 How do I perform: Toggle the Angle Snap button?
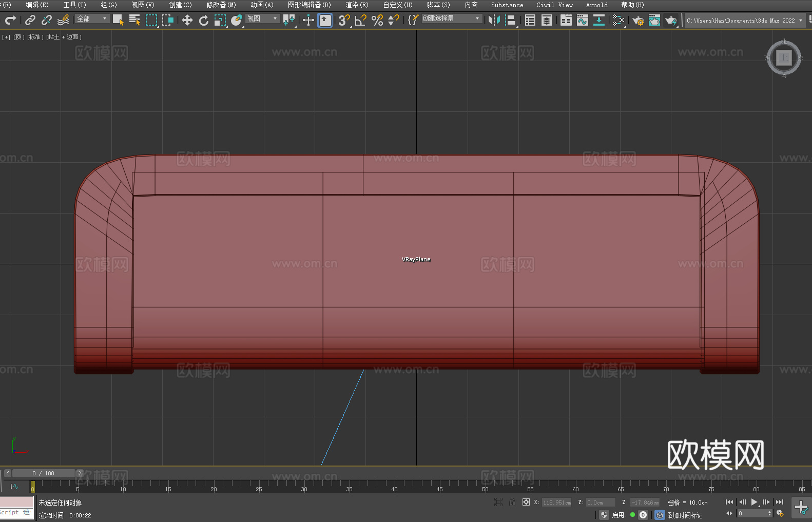(x=361, y=20)
